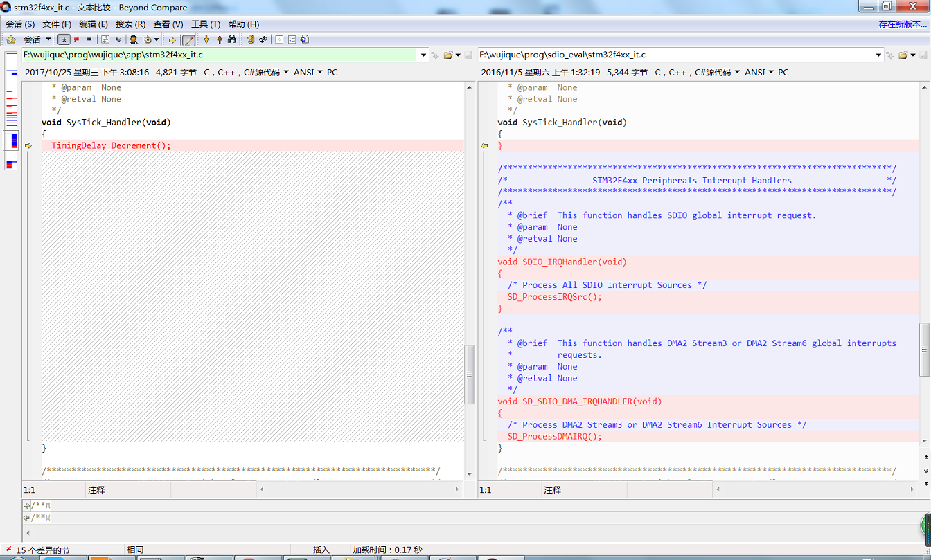The width and height of the screenshot is (931, 560).
Task: Open the Home view icon
Action: point(11,39)
